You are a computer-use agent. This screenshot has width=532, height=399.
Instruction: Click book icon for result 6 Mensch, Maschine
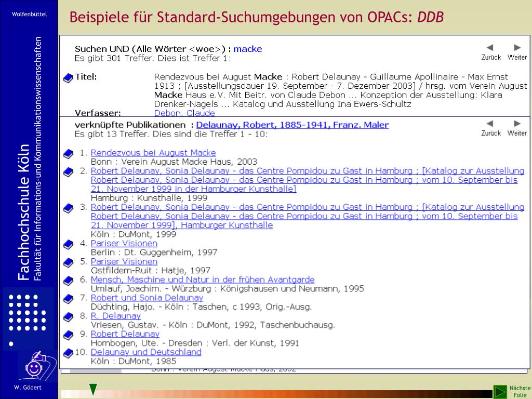(68, 281)
